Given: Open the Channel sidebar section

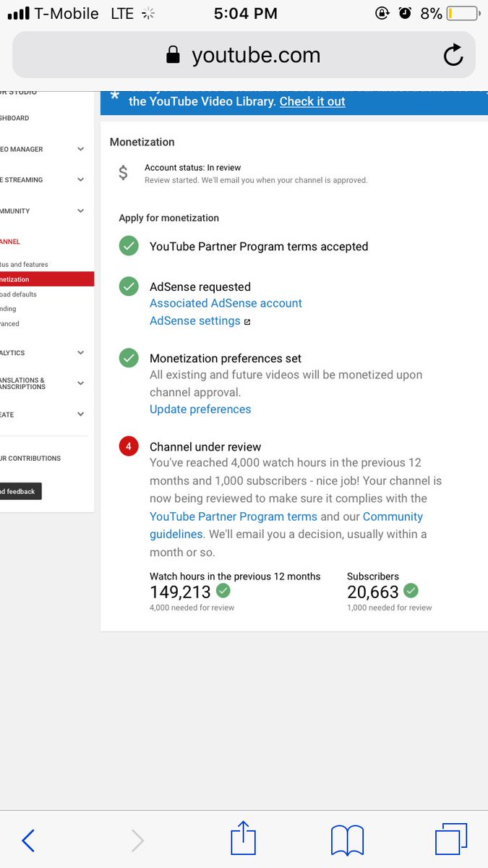Looking at the screenshot, I should click(10, 242).
